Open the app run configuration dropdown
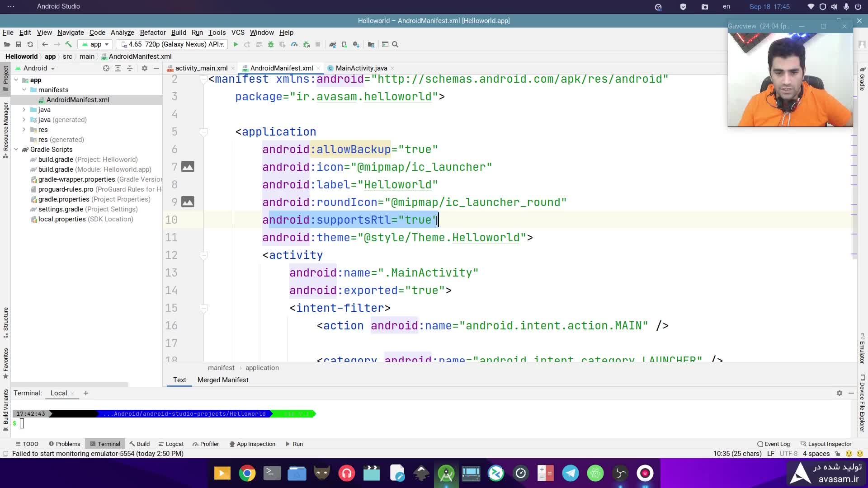Viewport: 868px width, 488px height. click(95, 44)
